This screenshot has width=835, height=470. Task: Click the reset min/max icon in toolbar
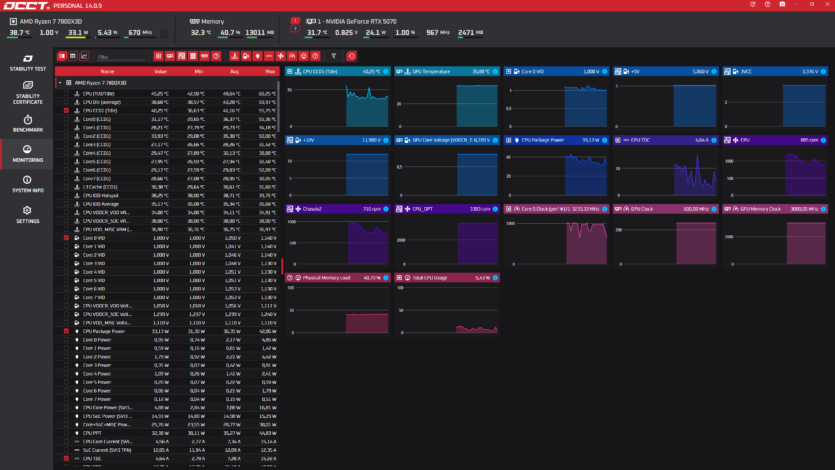351,56
